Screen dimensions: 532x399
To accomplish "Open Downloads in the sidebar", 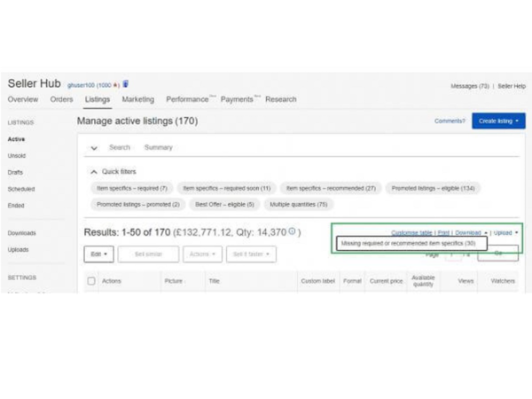I will [21, 233].
